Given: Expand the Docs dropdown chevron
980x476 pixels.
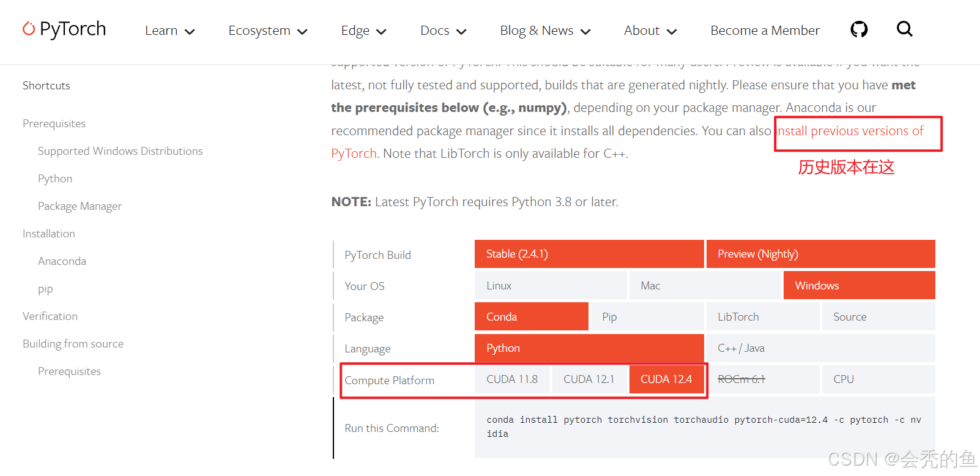Looking at the screenshot, I should tap(461, 32).
